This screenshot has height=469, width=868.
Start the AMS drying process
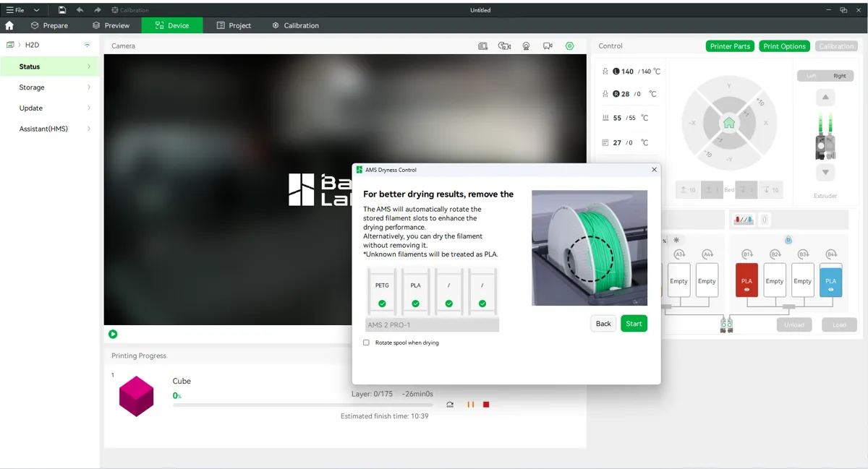[634, 324]
